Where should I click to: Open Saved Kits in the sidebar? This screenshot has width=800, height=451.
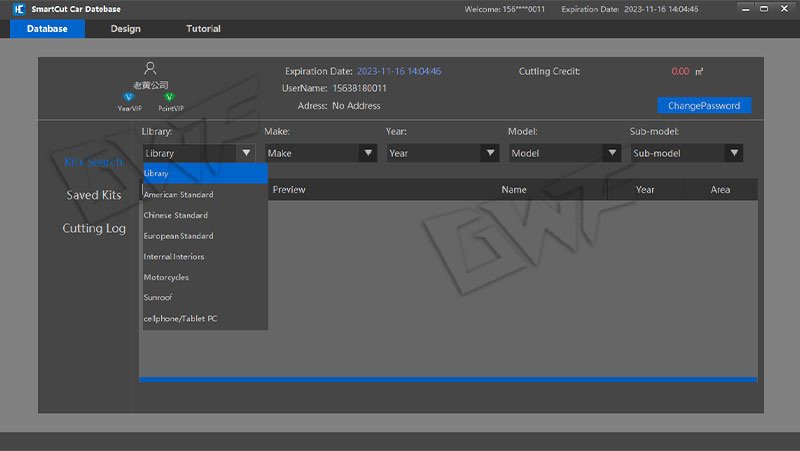[93, 195]
